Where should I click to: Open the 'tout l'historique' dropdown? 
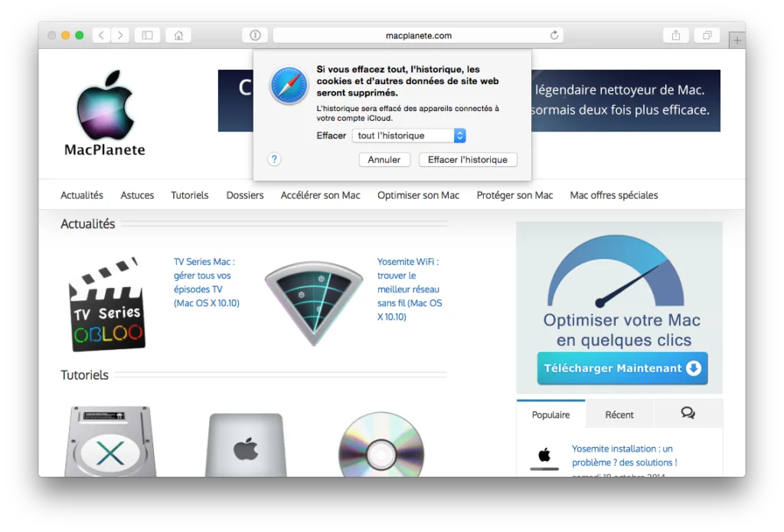click(x=409, y=135)
